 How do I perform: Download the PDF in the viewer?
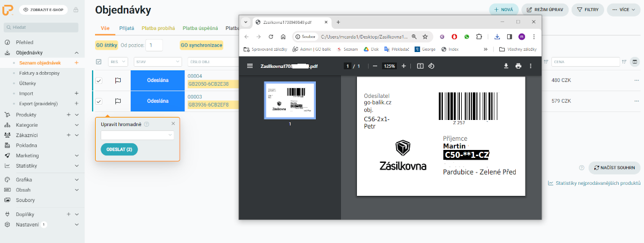506,66
